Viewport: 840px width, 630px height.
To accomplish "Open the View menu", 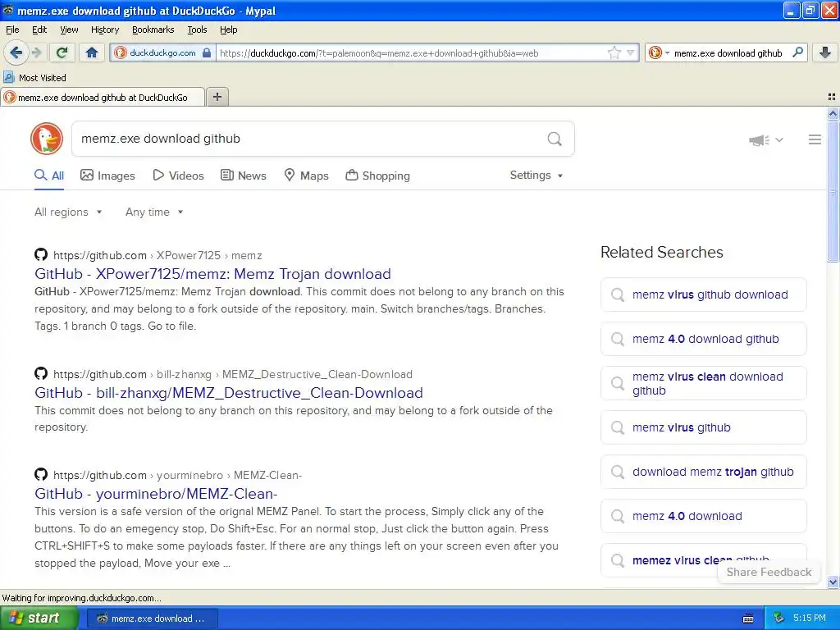I will pos(69,30).
